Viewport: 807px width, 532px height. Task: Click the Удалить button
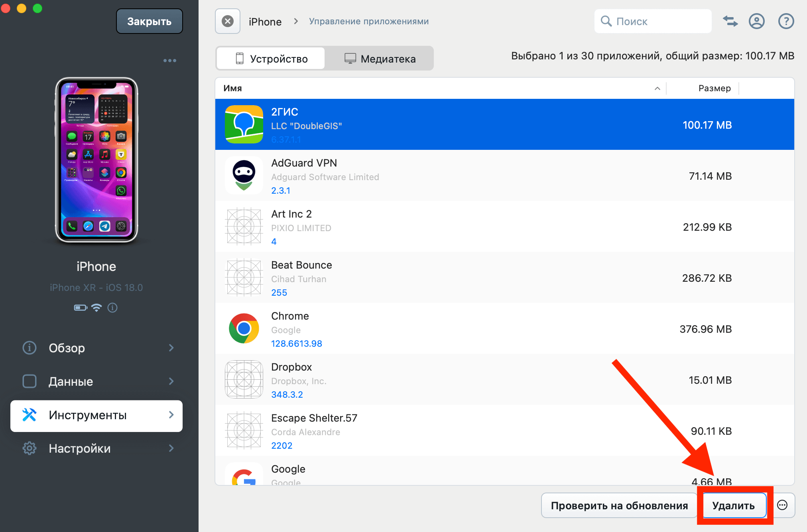[x=734, y=505]
